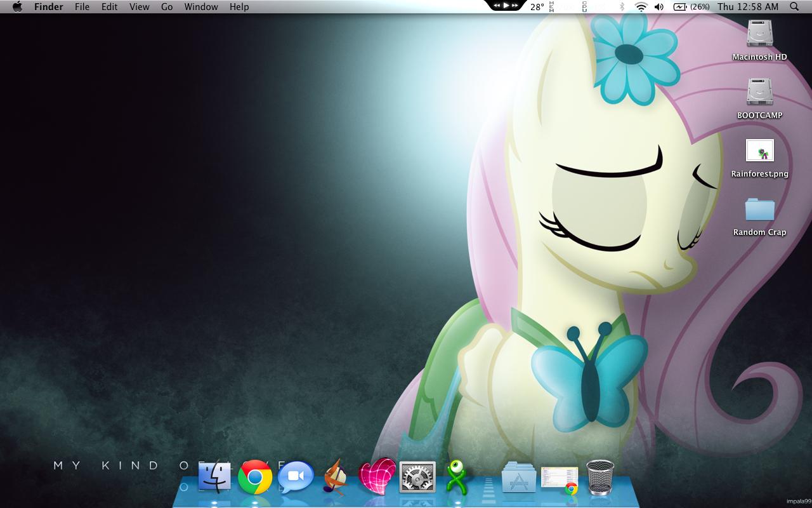
Task: Launch the green one-eyed X app
Action: click(x=456, y=478)
